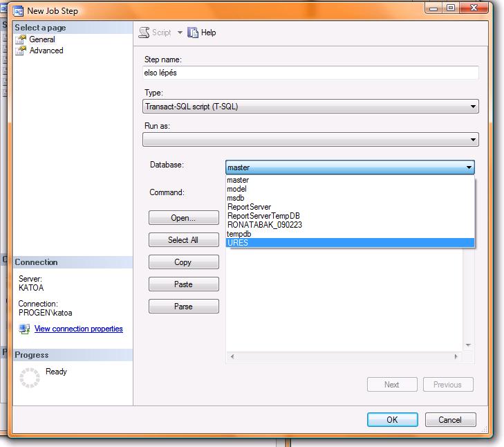This screenshot has height=447, width=504.
Task: Select msdb in the database list
Action: click(350, 198)
